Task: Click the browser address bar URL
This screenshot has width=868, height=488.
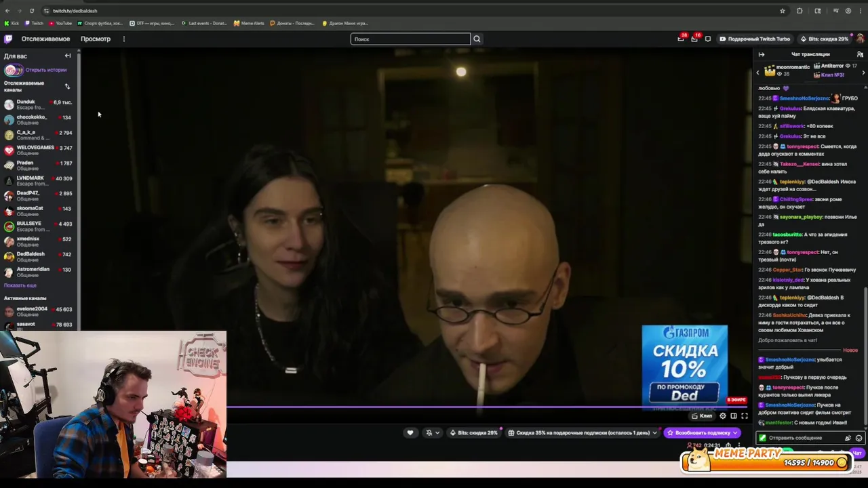Action: click(x=75, y=11)
